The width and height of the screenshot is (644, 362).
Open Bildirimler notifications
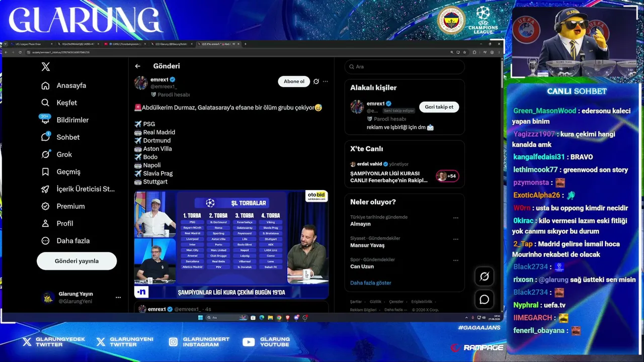65,120
